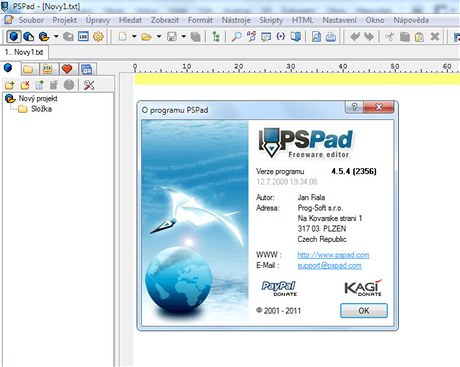Open the Nástroje menu
The width and height of the screenshot is (460, 367).
pos(236,20)
